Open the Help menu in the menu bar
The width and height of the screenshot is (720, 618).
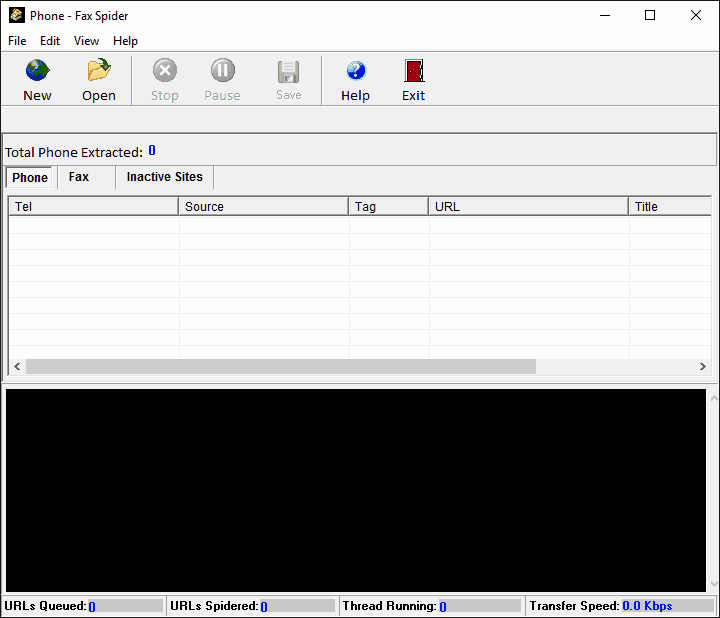coord(125,41)
